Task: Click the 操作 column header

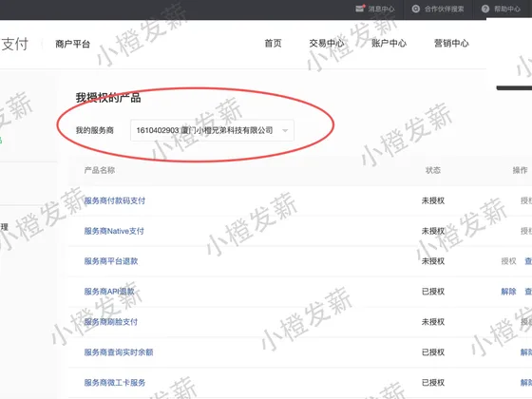Action: [520, 170]
